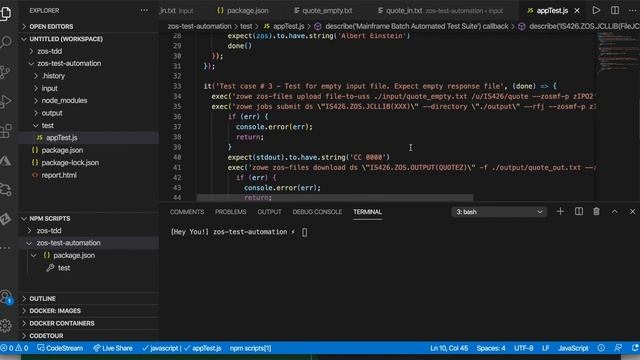The height and width of the screenshot is (360, 640).
Task: Open the Extensions view
Action: [x=6, y=131]
